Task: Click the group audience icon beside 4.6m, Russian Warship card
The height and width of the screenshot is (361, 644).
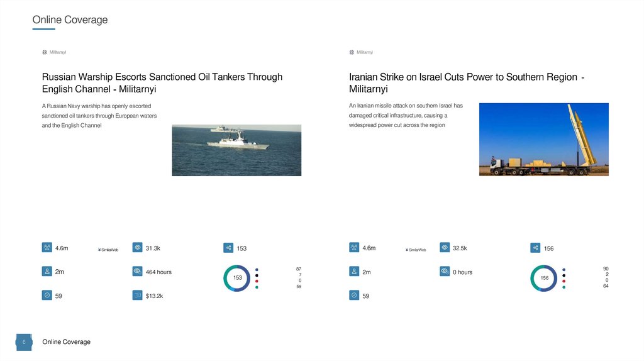Action: click(x=47, y=247)
